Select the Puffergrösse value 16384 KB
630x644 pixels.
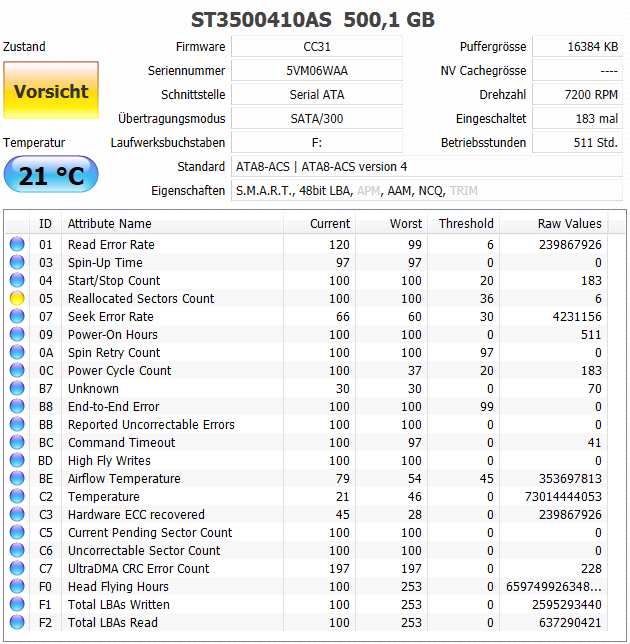577,46
